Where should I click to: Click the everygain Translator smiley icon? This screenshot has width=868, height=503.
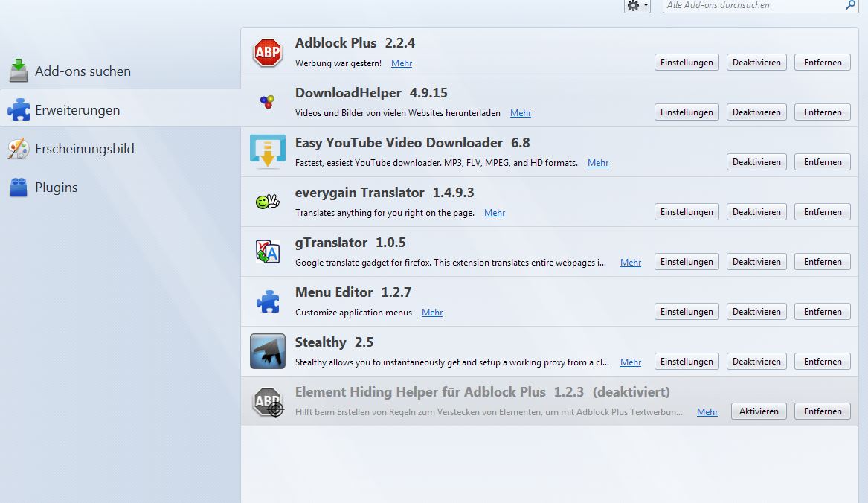(x=267, y=202)
